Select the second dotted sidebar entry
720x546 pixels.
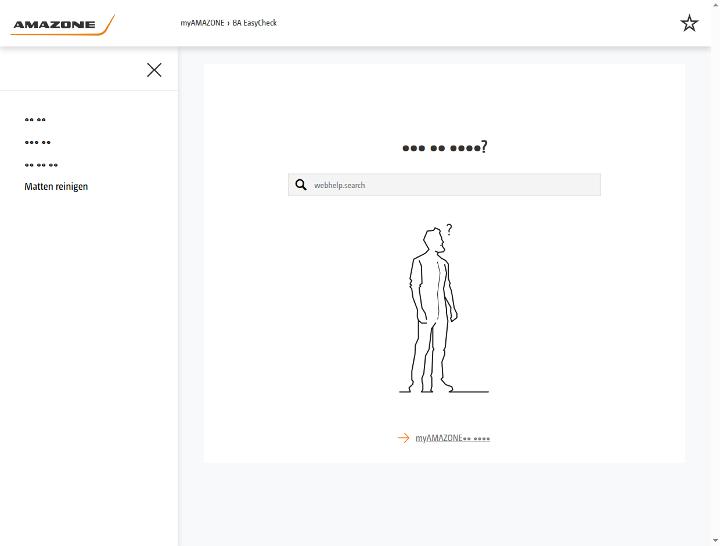pyautogui.click(x=38, y=142)
